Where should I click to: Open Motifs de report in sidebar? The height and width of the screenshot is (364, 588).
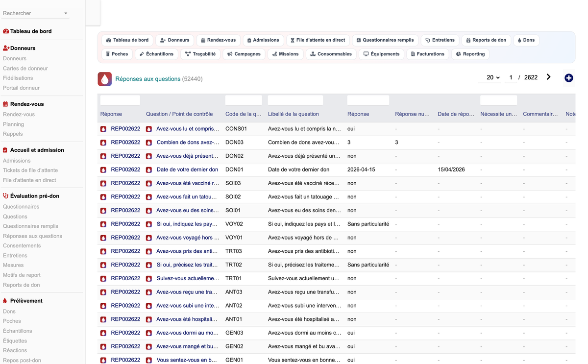click(x=22, y=275)
